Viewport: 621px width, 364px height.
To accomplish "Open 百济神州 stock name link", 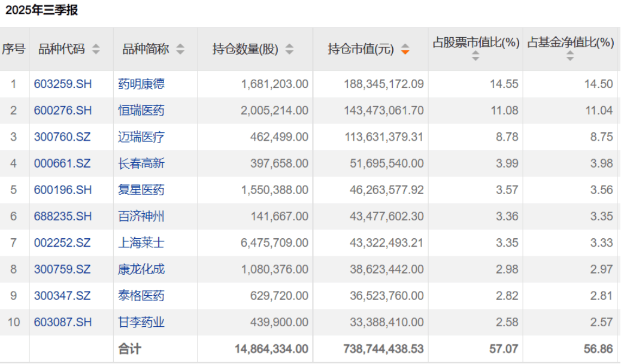I will [141, 216].
